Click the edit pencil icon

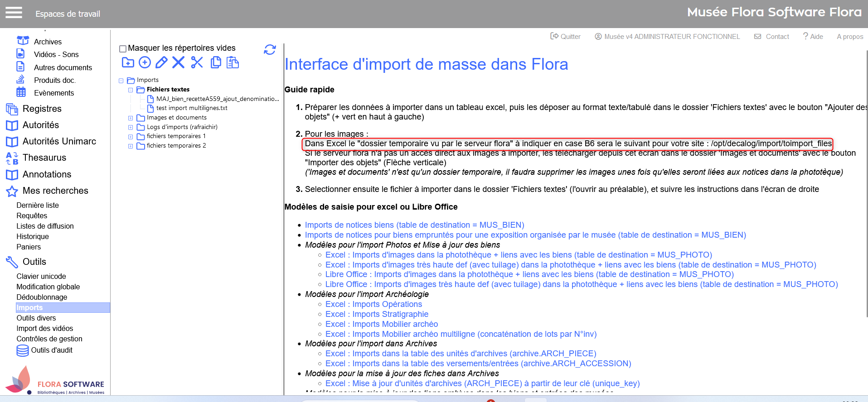pos(161,62)
